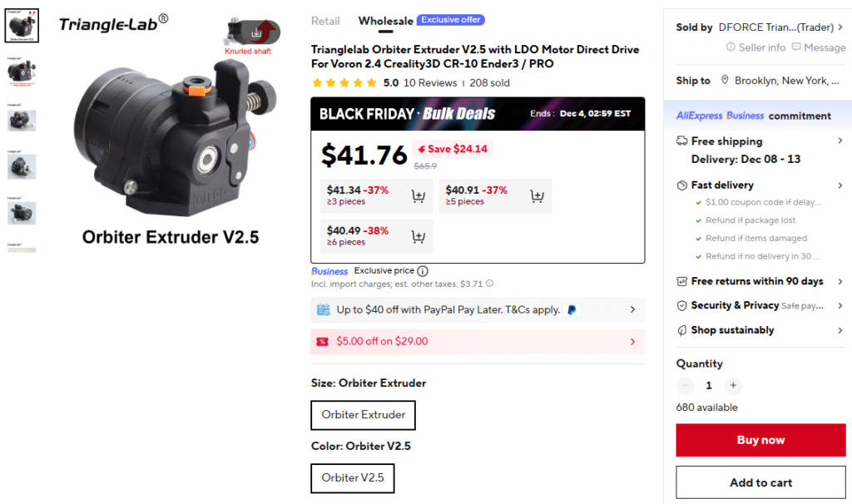Click the Ship to location pin icon

[x=726, y=81]
